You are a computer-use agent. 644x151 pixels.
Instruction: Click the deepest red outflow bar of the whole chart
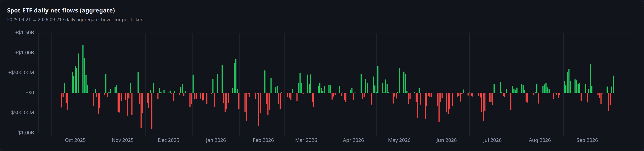point(152,111)
